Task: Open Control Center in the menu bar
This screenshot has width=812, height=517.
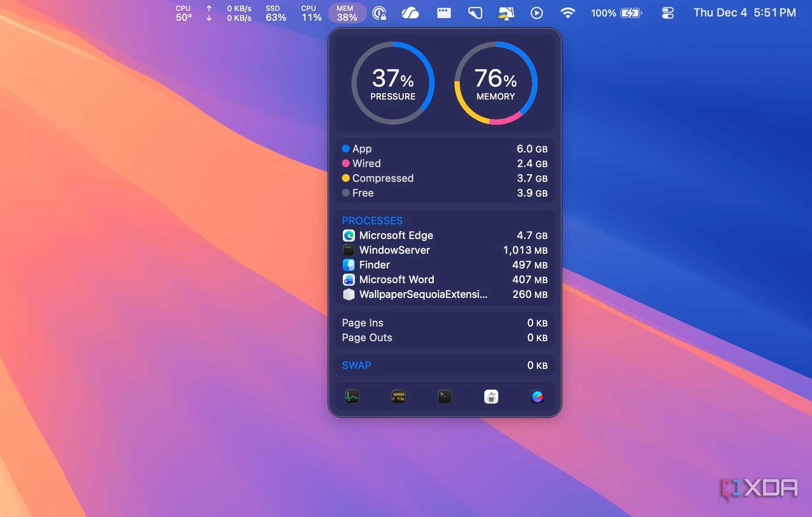Action: [668, 13]
